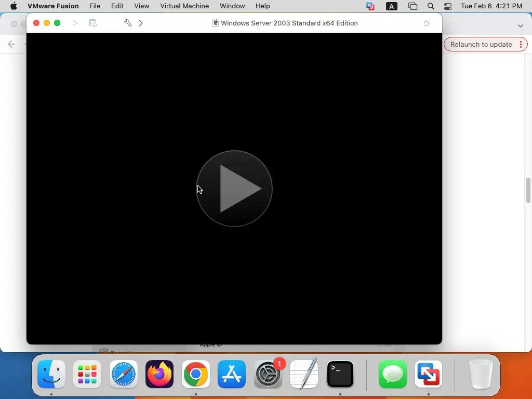Maximize the VMware window with green button
Image resolution: width=532 pixels, height=399 pixels.
click(x=57, y=23)
